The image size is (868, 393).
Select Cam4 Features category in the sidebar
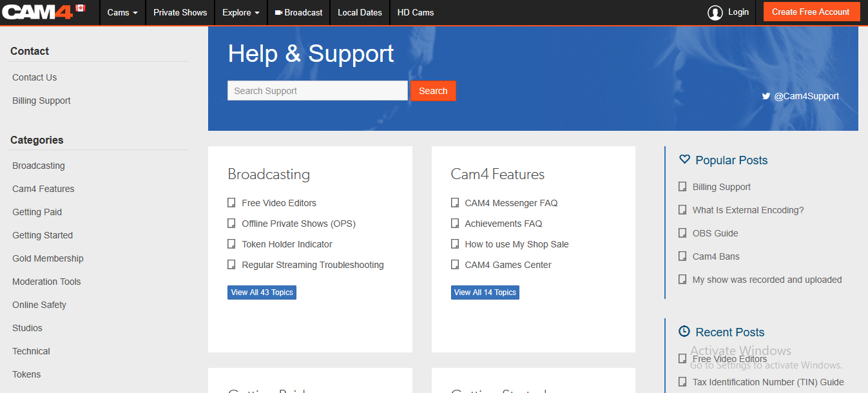point(43,189)
